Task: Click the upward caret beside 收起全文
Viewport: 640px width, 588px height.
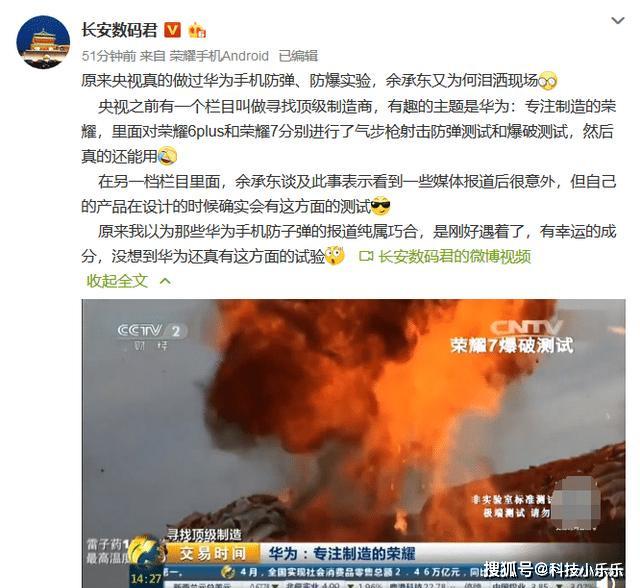Action: pyautogui.click(x=165, y=281)
